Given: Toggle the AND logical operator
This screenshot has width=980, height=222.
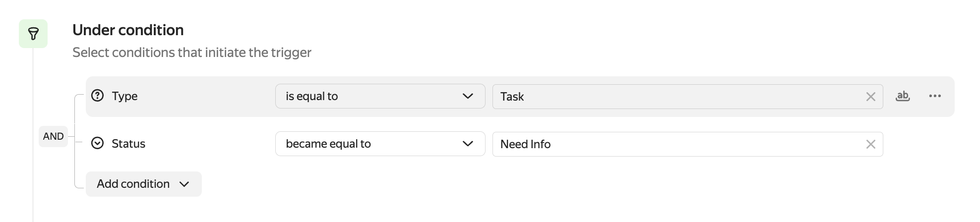Looking at the screenshot, I should tap(53, 136).
